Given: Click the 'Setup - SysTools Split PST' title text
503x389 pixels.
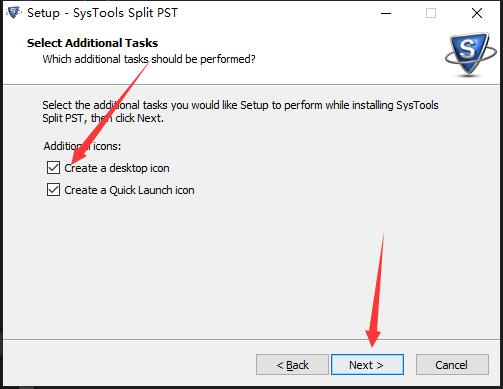Looking at the screenshot, I should coord(102,13).
